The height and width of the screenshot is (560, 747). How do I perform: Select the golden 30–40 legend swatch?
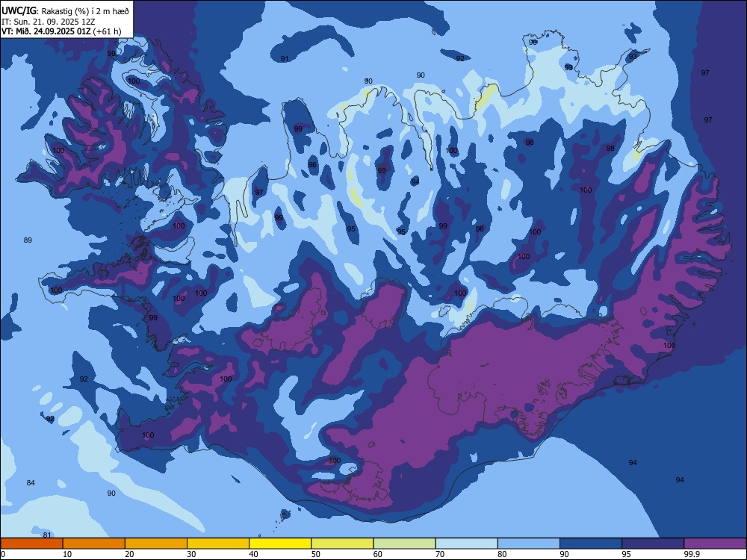218,544
